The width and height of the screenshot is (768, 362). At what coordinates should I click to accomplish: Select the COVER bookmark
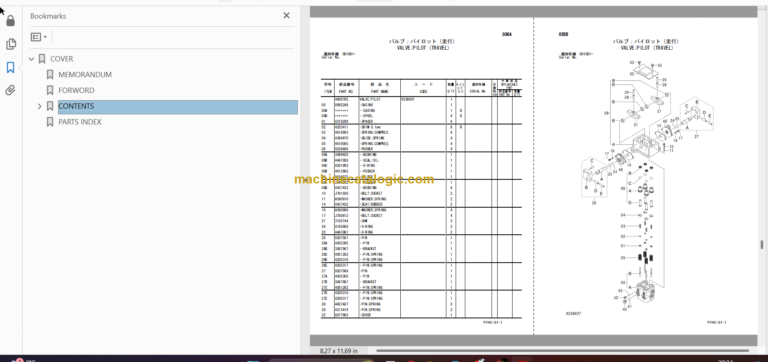click(62, 59)
